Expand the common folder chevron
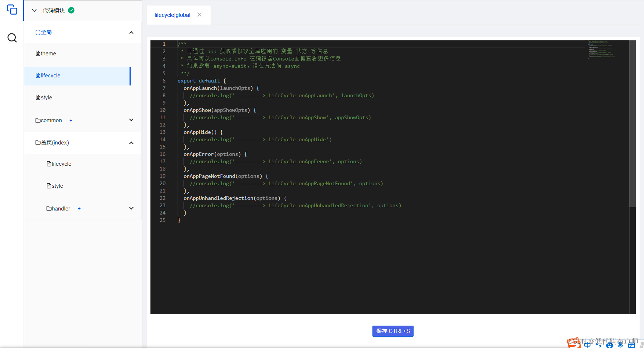644x348 pixels. 131,120
